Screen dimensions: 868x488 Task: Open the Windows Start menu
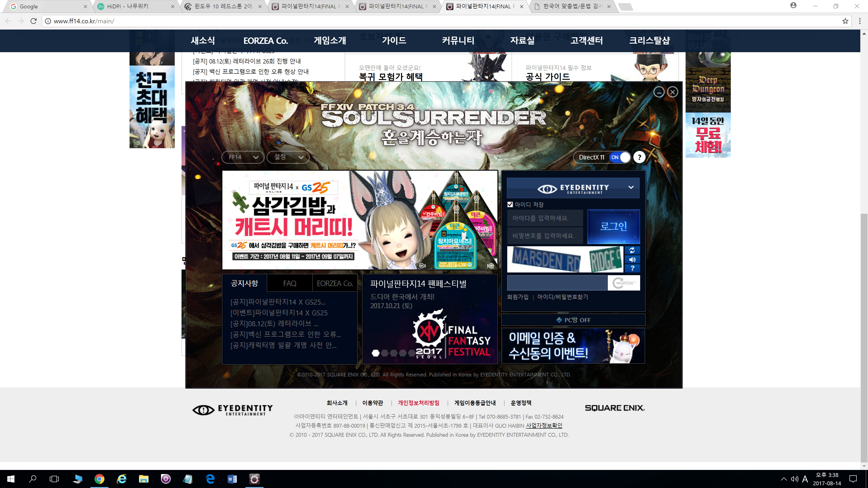pyautogui.click(x=11, y=479)
